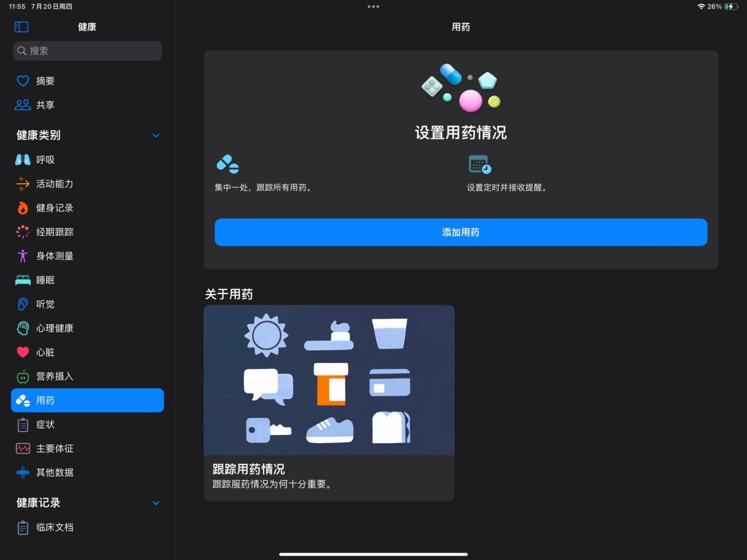
Task: Expand the 健康记录 section
Action: pyautogui.click(x=156, y=503)
